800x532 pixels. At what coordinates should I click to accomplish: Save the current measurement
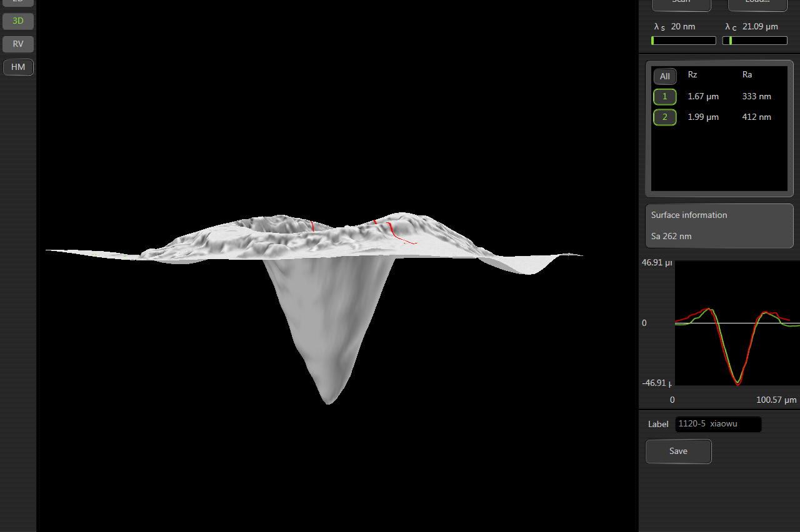pyautogui.click(x=678, y=451)
